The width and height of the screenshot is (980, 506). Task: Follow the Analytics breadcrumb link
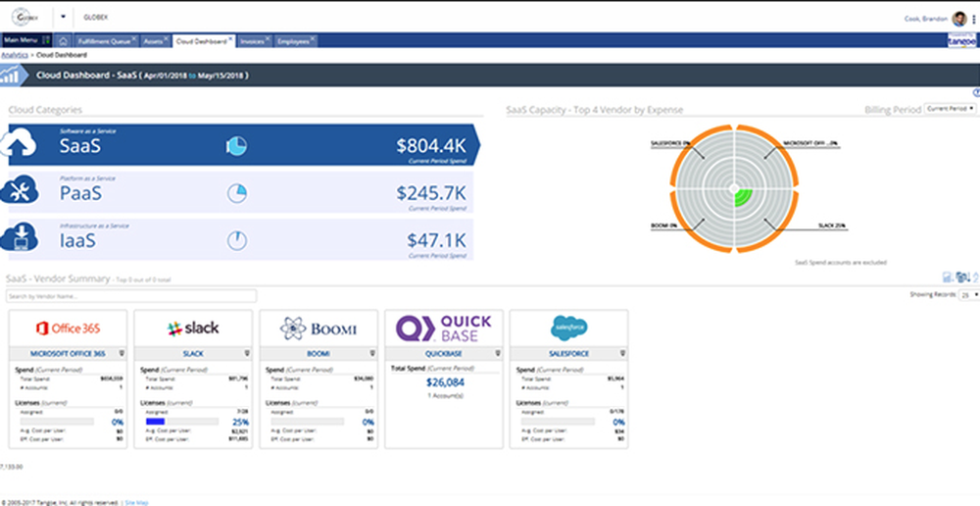click(15, 55)
